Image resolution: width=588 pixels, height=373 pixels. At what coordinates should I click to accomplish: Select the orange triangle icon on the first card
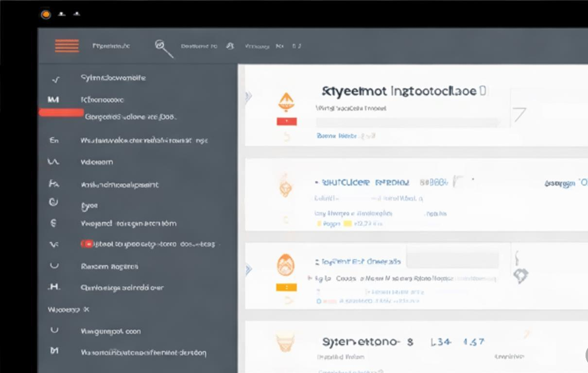pos(286,102)
